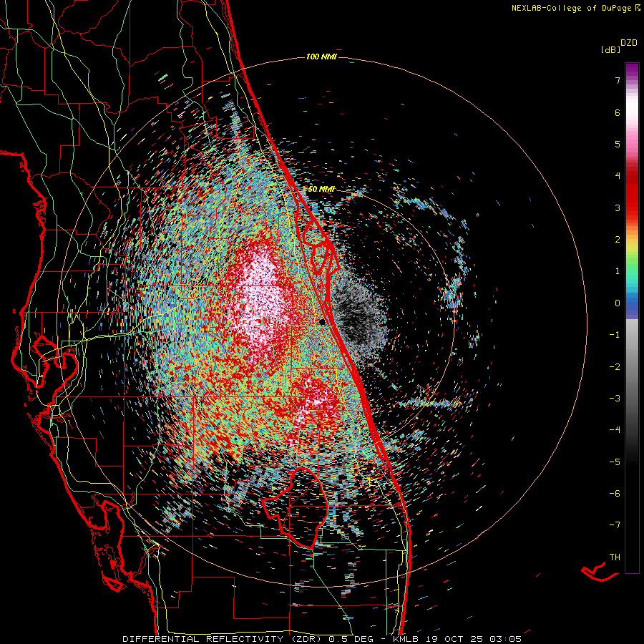Click the bright red band of the color scale
Image resolution: width=644 pixels, height=644 pixels.
[x=632, y=197]
